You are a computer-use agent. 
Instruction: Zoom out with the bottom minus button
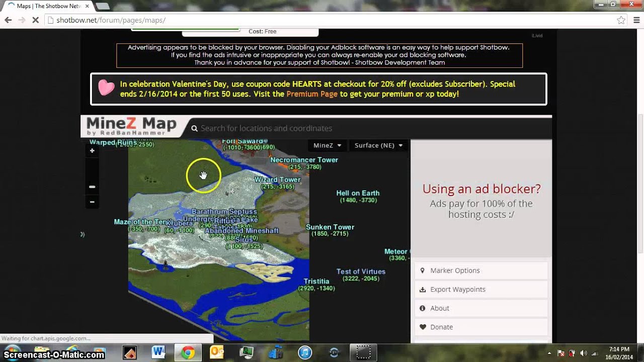coord(92,202)
